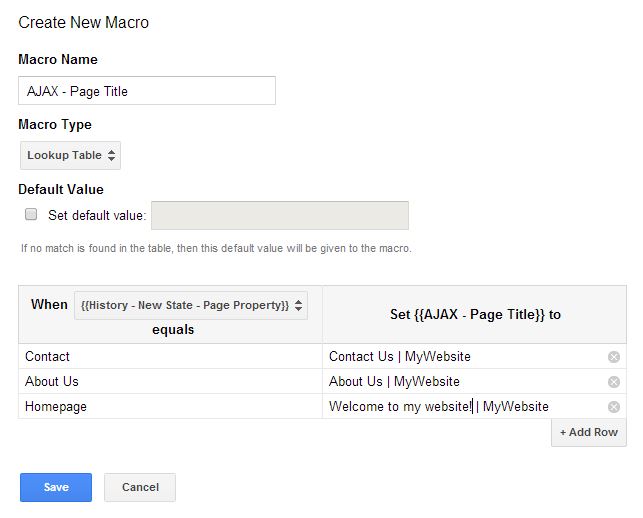
Task: Click the arrows on the When variable selector
Action: pos(299,305)
